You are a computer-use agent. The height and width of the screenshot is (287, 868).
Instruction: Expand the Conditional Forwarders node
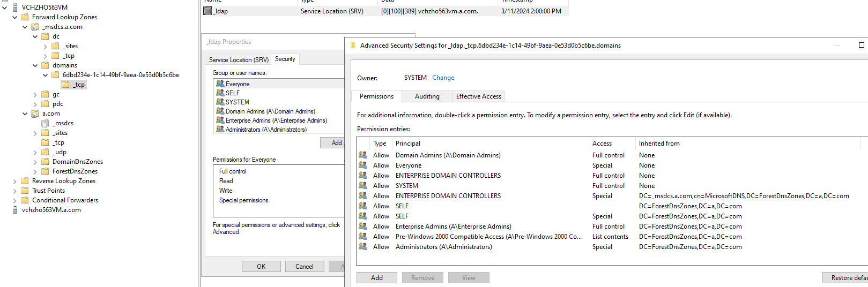pos(15,200)
